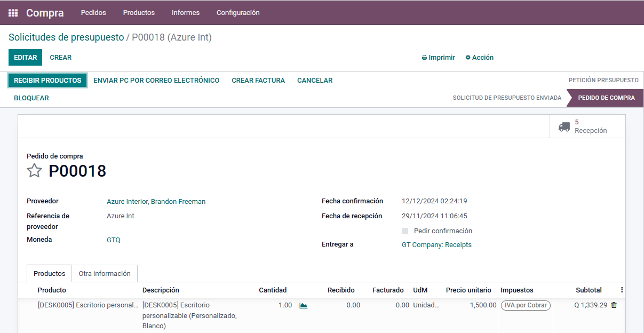This screenshot has height=333, width=644.
Task: Click the star favorite icon beside P00018
Action: (34, 171)
